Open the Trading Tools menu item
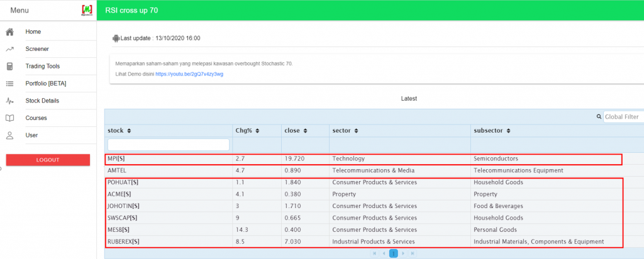Image resolution: width=644 pixels, height=259 pixels. coord(42,66)
